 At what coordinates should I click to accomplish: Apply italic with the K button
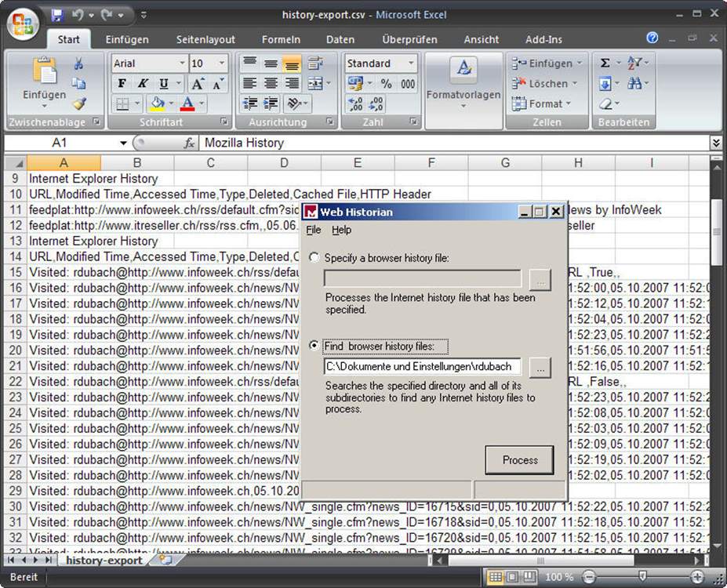pyautogui.click(x=143, y=83)
